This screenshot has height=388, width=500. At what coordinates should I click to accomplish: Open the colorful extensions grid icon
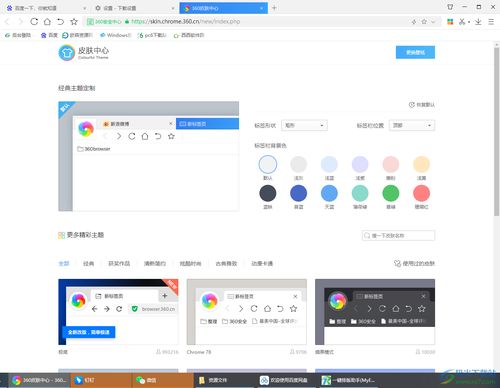450,22
